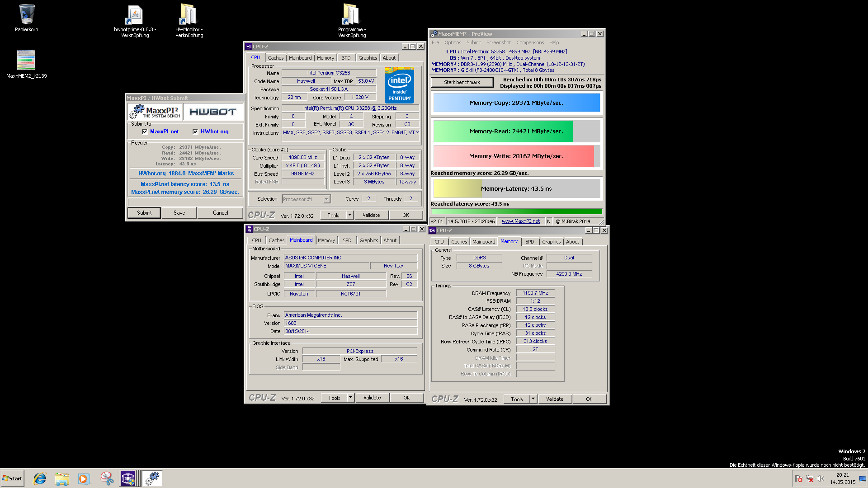Click Submit in HWbot Submit dialog
Screen dimensions: 868x488
(x=144, y=213)
